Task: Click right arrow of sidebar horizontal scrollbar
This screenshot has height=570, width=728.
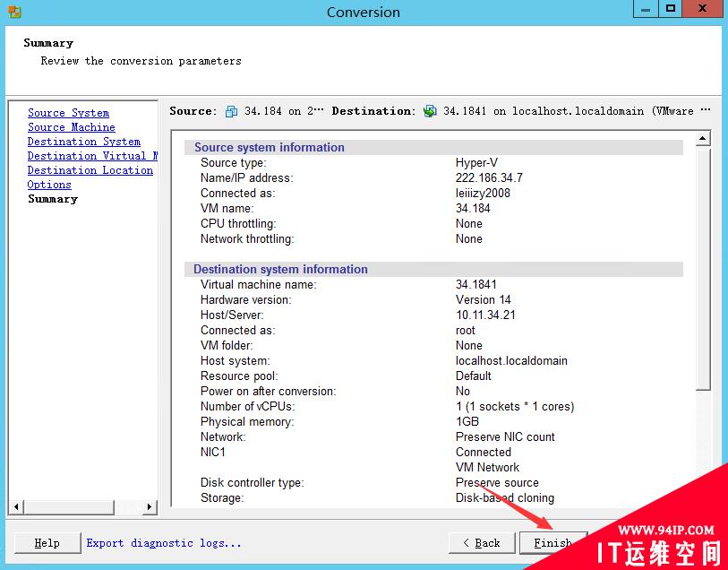Action: click(x=150, y=507)
